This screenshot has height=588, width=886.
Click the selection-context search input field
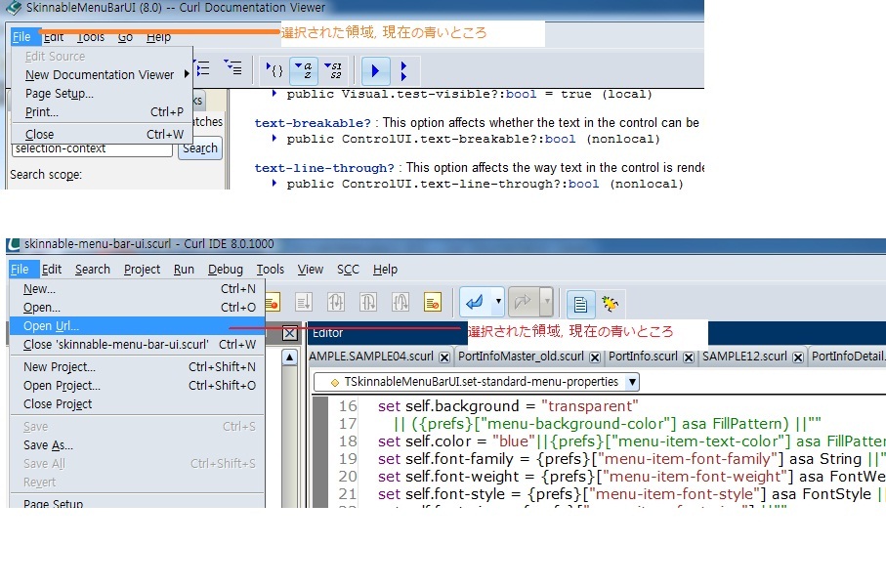[x=92, y=148]
